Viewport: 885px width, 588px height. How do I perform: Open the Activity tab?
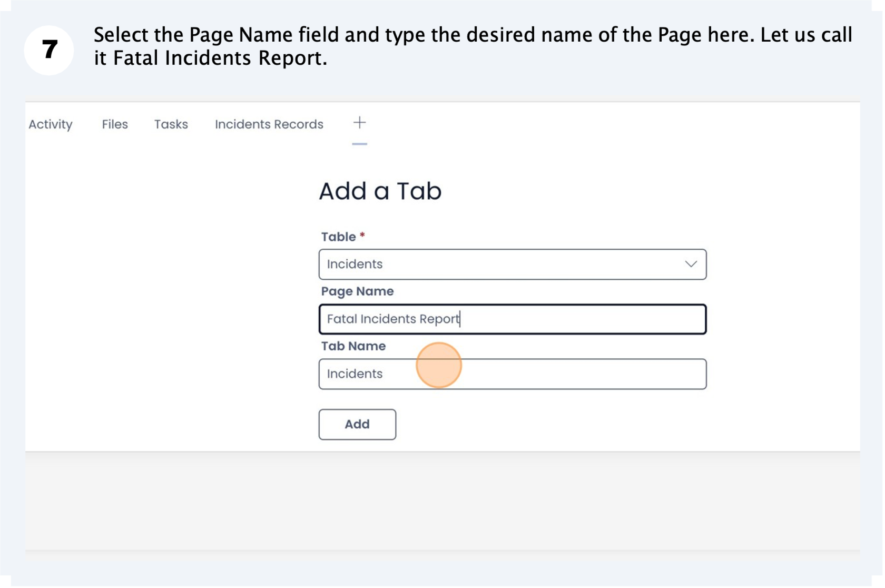(51, 124)
